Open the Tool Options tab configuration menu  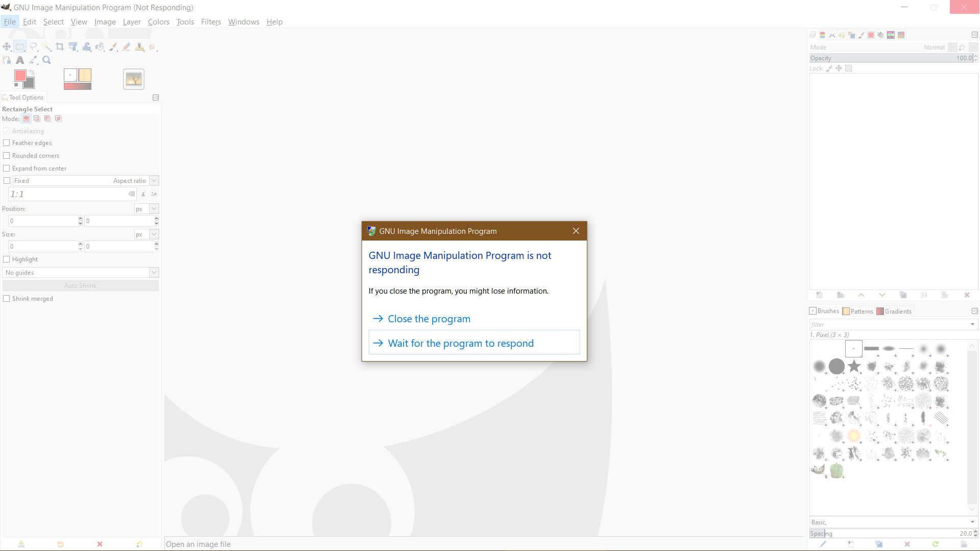(156, 98)
